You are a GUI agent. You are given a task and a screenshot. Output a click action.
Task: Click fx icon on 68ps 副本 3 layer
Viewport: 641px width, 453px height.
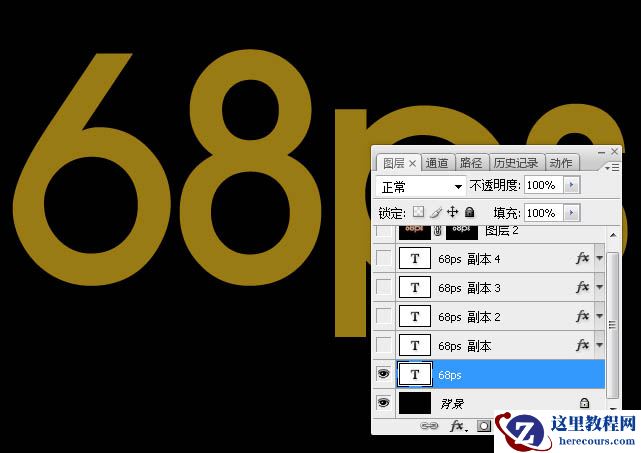583,287
